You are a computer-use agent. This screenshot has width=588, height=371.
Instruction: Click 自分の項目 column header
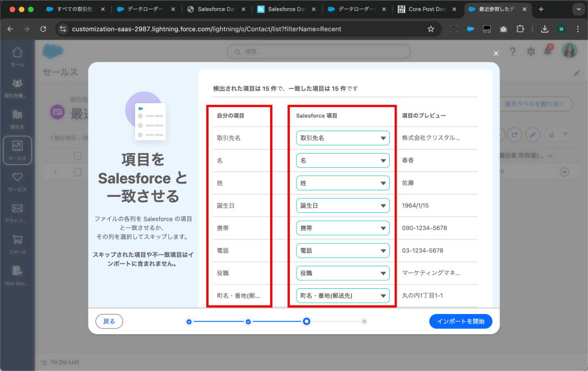coord(230,116)
